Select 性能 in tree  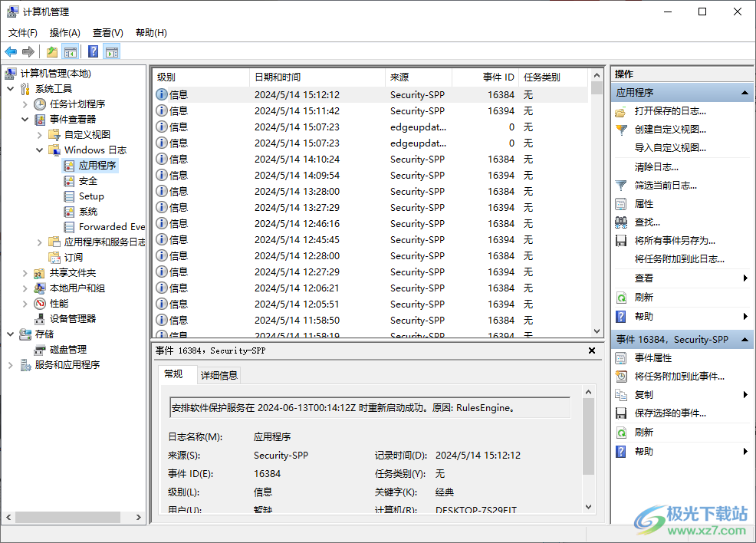point(59,303)
